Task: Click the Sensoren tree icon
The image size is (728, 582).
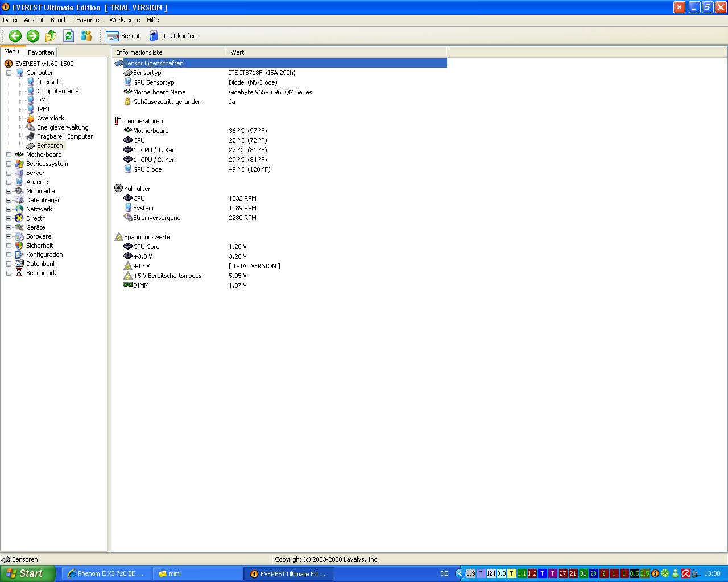Action: pyautogui.click(x=31, y=145)
